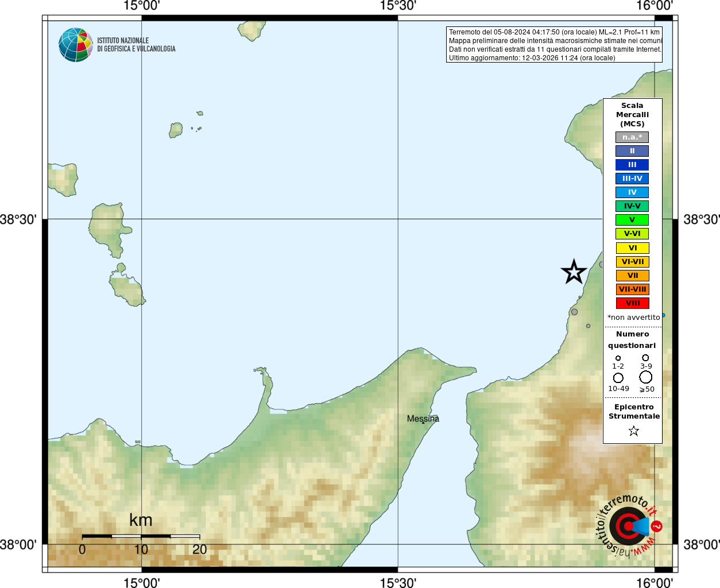The width and height of the screenshot is (720, 588).
Task: Select the intensity II legend swatch
Action: point(632,151)
